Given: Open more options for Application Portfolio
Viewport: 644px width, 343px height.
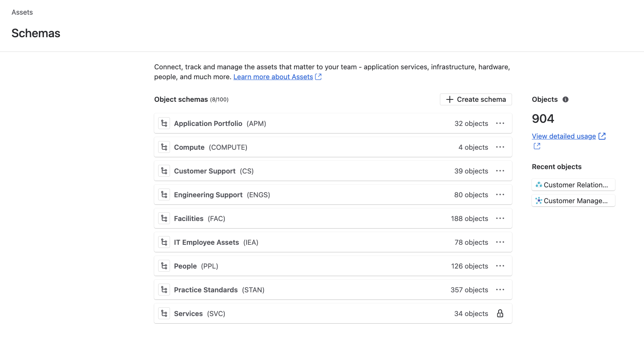Looking at the screenshot, I should [500, 124].
